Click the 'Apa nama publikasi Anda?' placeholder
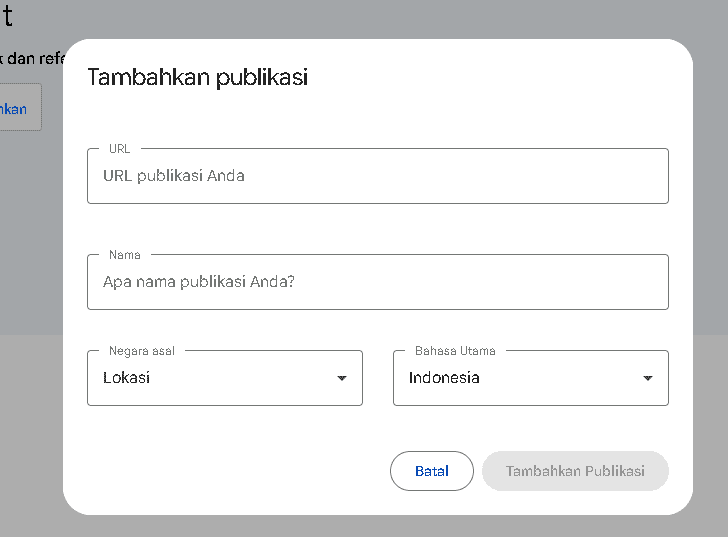The height and width of the screenshot is (537, 728). coord(199,282)
